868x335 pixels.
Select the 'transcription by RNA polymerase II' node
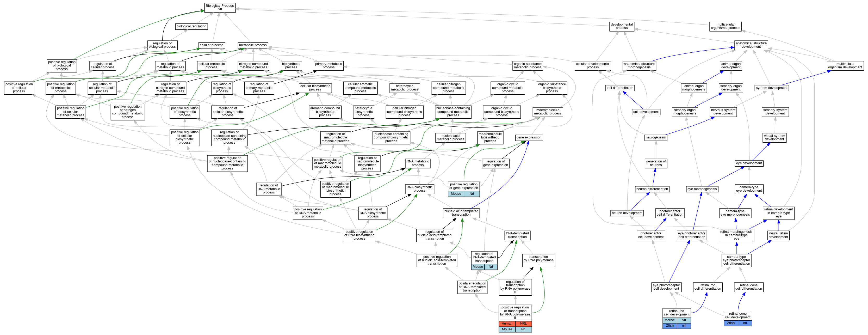click(x=538, y=260)
